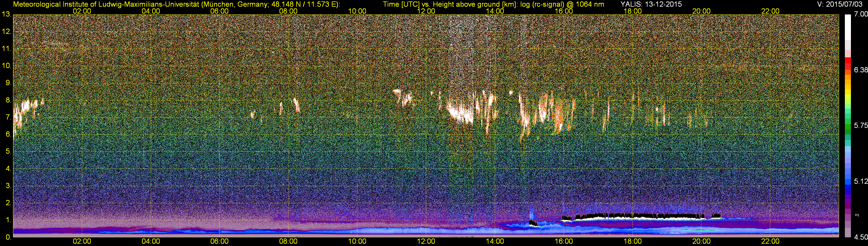Click the 4.50 colorbar scale value
The image size is (868, 246).
pos(860,237)
